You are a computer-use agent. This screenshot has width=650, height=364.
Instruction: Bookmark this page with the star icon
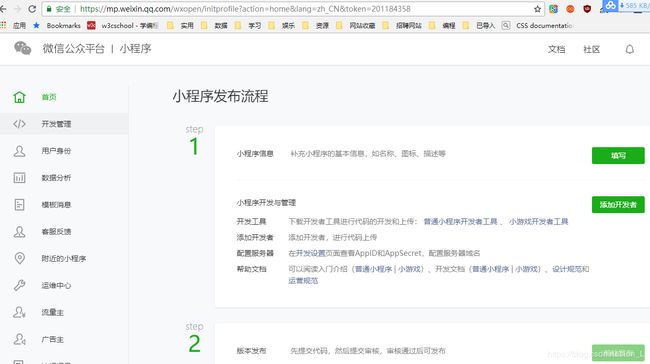coord(537,9)
